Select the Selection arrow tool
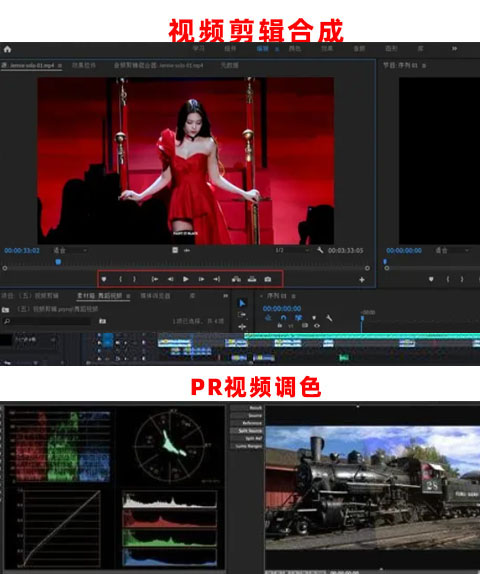480x574 pixels. tap(242, 303)
